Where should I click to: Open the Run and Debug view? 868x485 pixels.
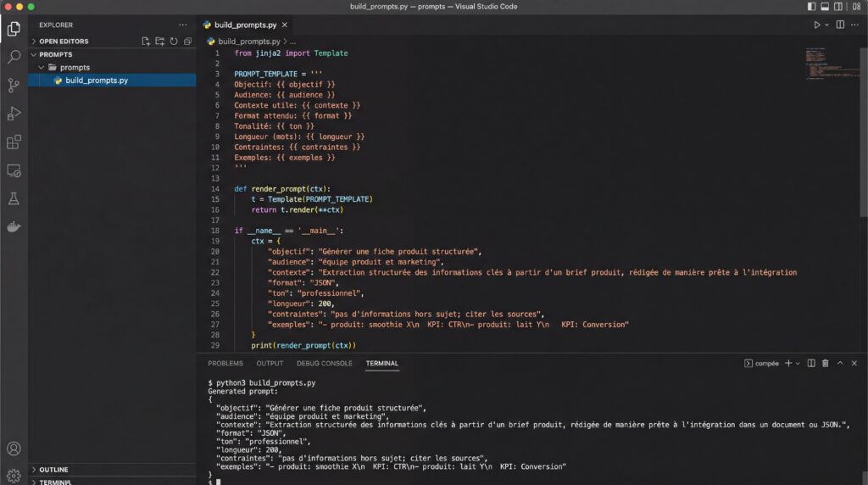pyautogui.click(x=14, y=114)
